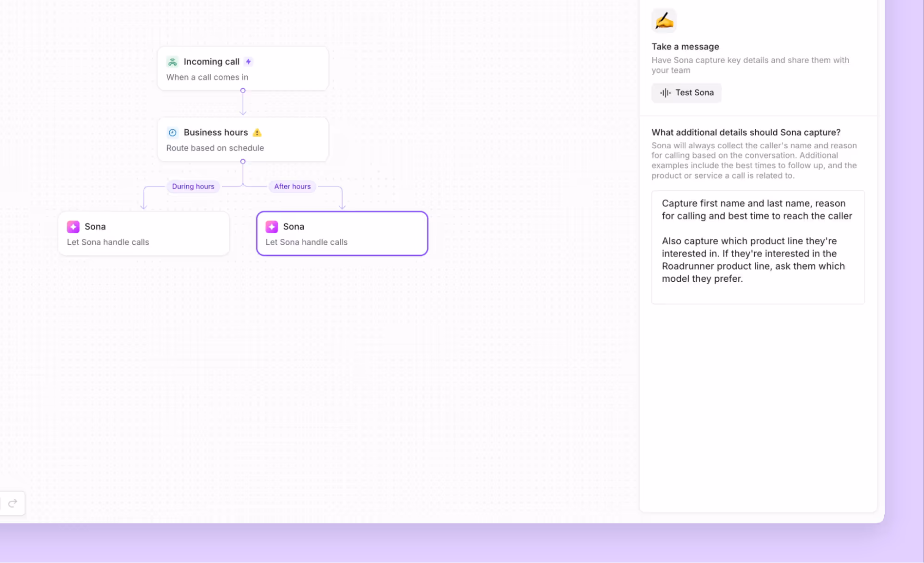Click the left Sona sparkle icon

pyautogui.click(x=73, y=227)
